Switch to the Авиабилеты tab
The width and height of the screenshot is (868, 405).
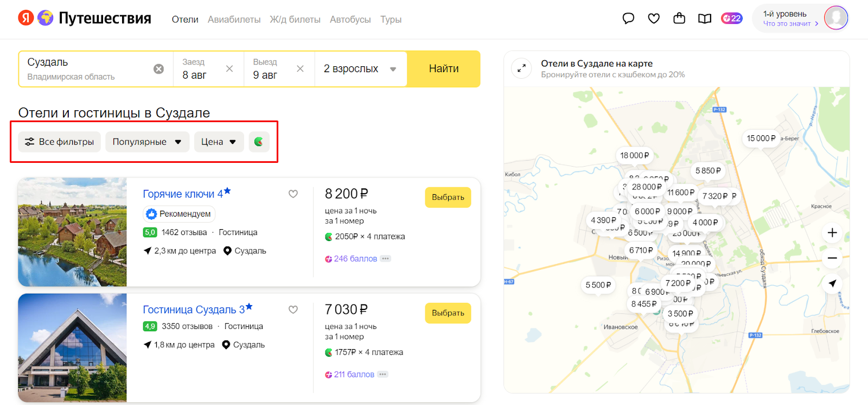[234, 20]
